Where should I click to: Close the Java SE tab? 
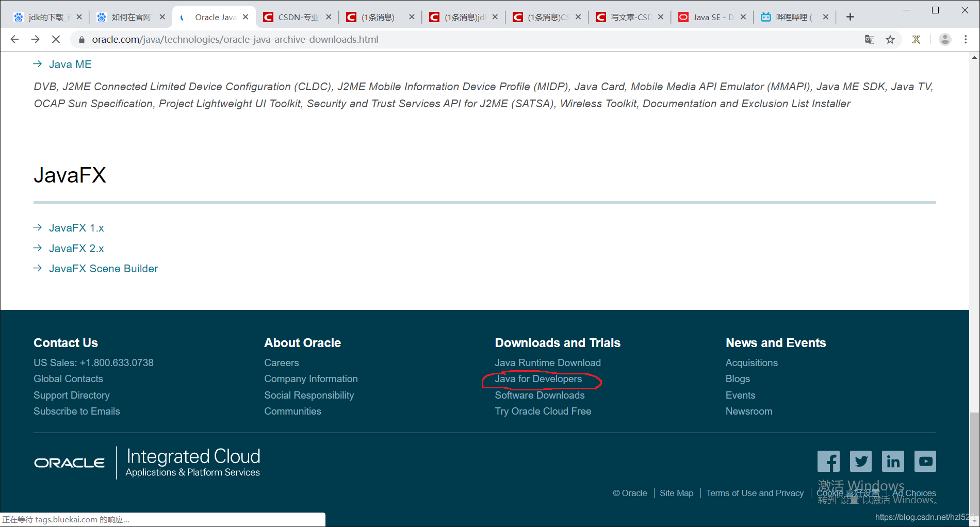[743, 17]
